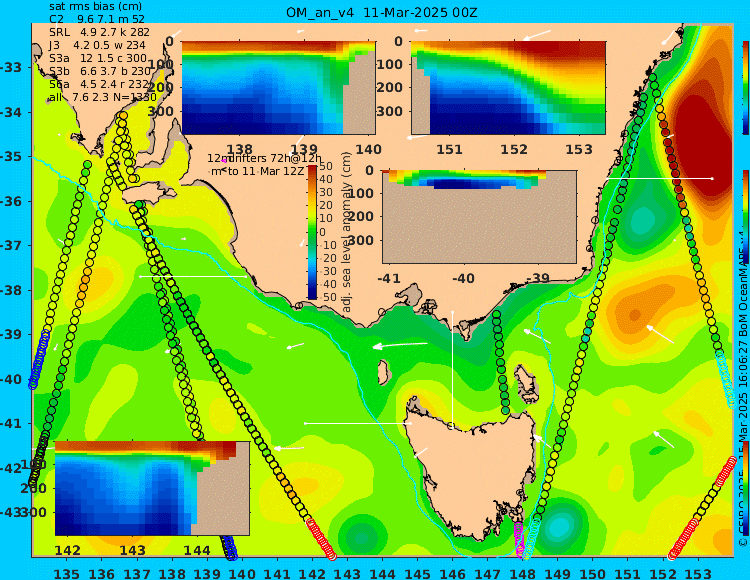This screenshot has width=750, height=580.
Task: Select the 'sat rms bias (cm)' header
Action: pos(95,7)
